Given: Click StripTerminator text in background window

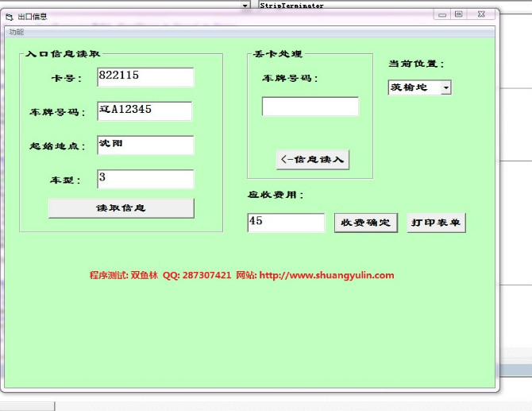Looking at the screenshot, I should 291,6.
